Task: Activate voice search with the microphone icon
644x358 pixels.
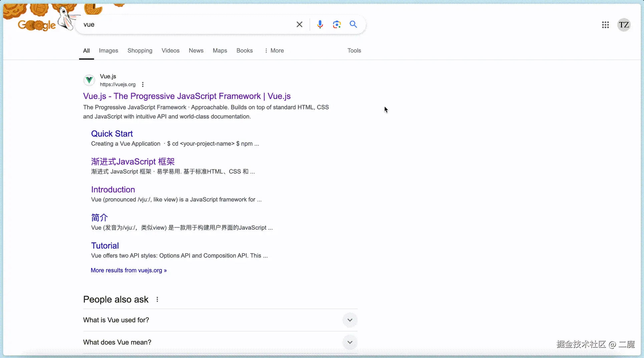Action: 320,24
